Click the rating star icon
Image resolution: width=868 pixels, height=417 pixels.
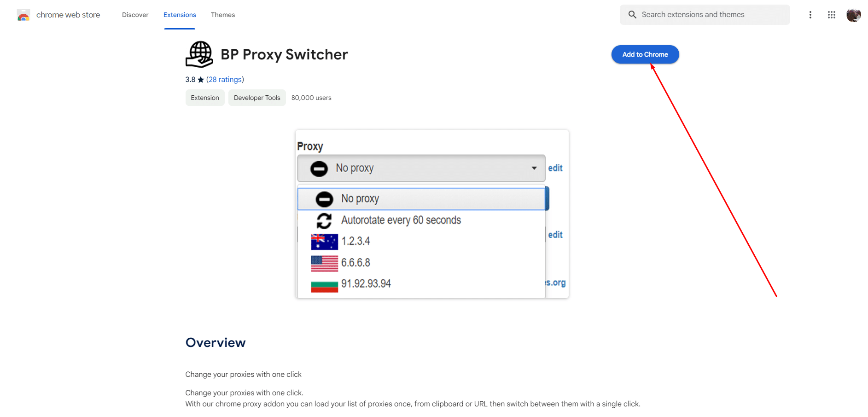(201, 80)
